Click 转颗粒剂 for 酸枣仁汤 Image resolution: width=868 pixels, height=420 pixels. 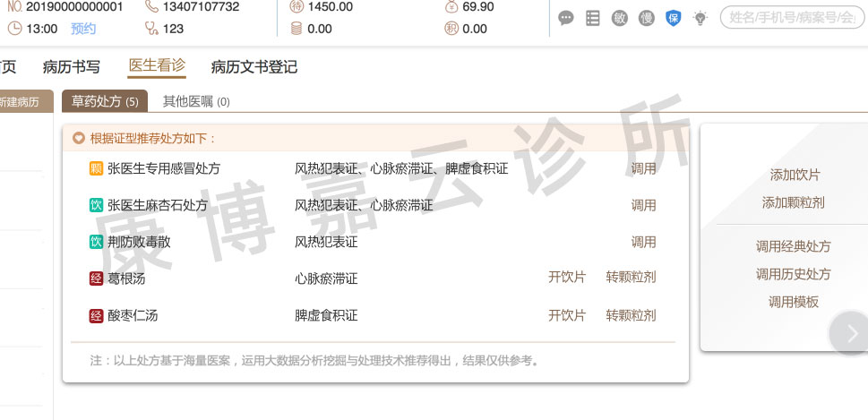[631, 315]
